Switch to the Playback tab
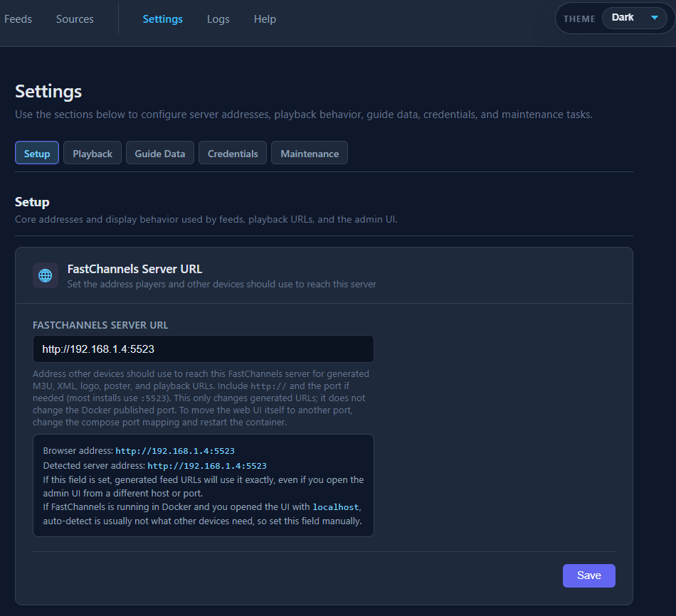 (93, 153)
